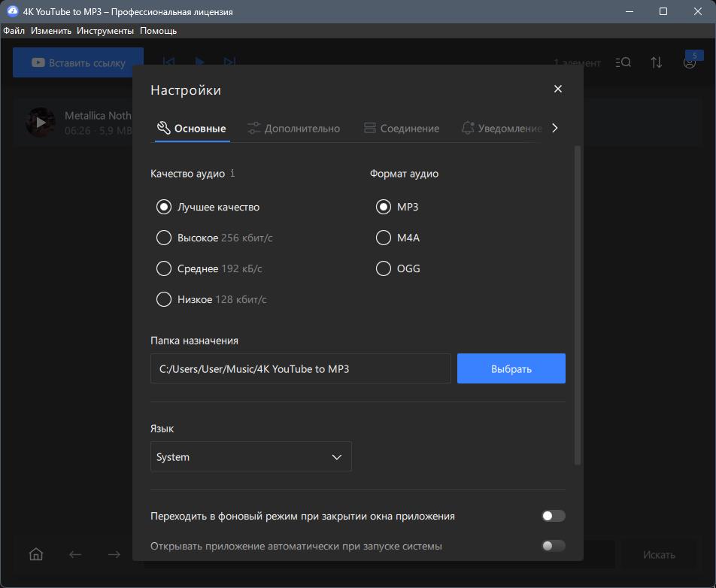This screenshot has height=588, width=716.
Task: Close the Настройки dialog with the X
Action: (x=557, y=89)
